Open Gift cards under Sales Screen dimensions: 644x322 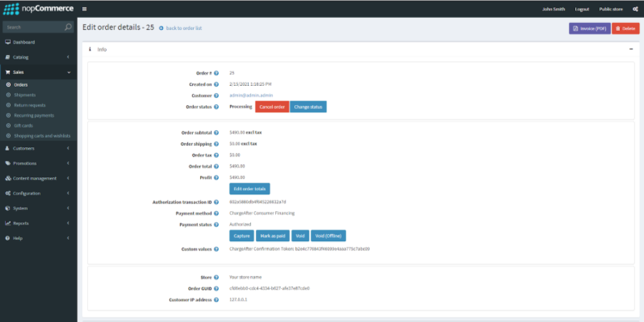(x=38, y=126)
